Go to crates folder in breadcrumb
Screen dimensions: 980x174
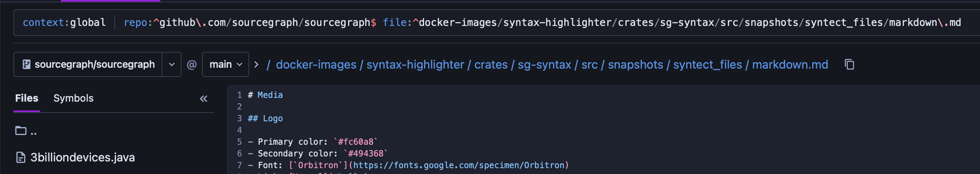(x=491, y=65)
